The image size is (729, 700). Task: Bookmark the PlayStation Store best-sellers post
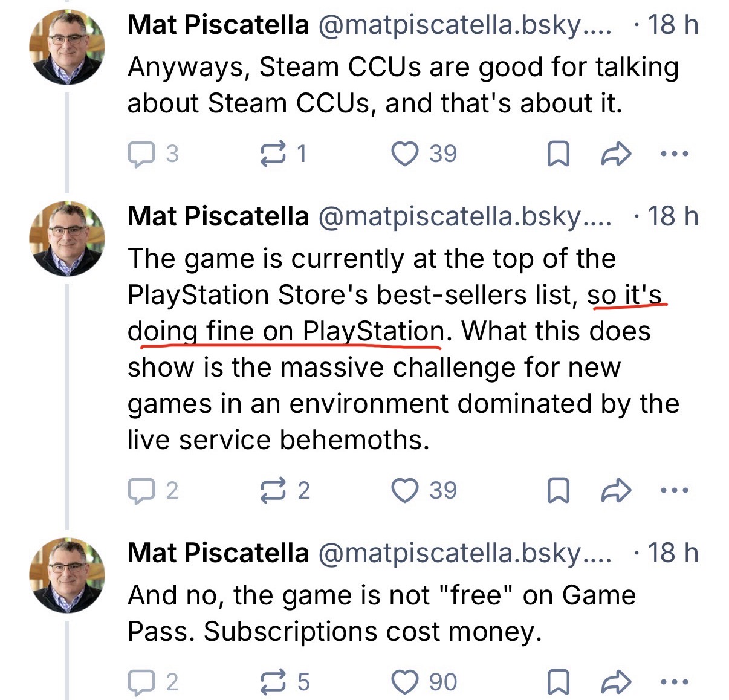pyautogui.click(x=558, y=491)
